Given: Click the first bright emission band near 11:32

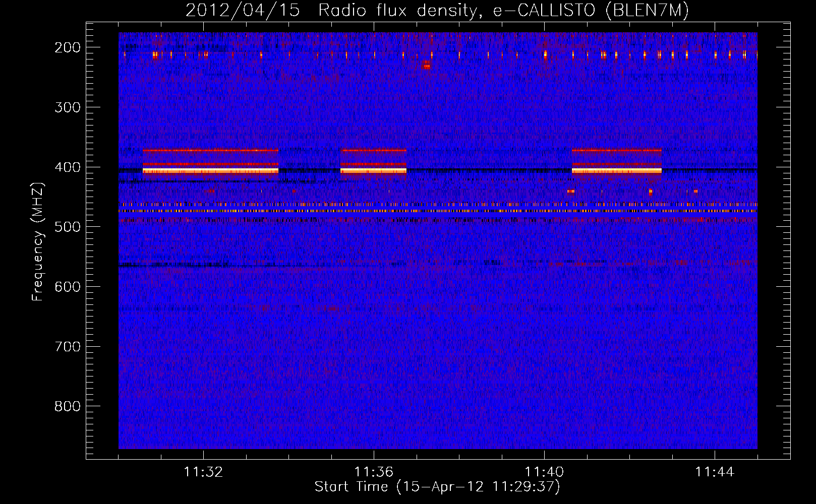Looking at the screenshot, I should click(210, 171).
